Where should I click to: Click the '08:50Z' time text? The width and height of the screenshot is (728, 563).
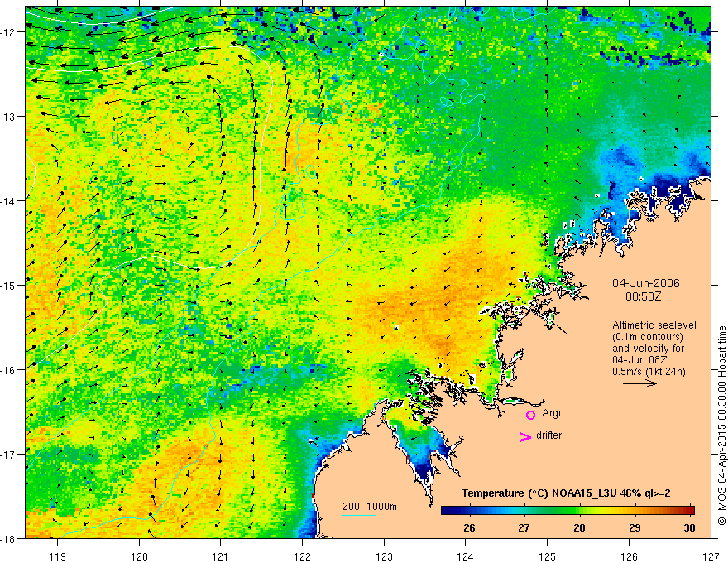644,296
